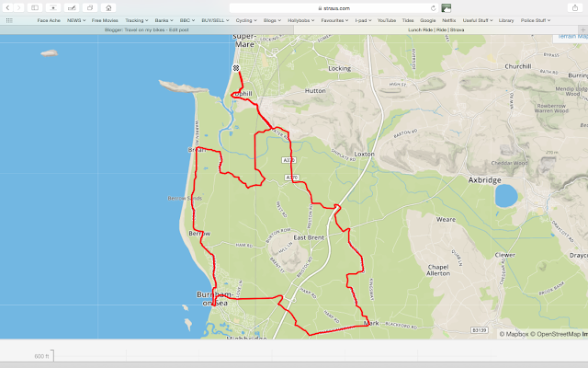Click the Hutton label on the map

315,91
